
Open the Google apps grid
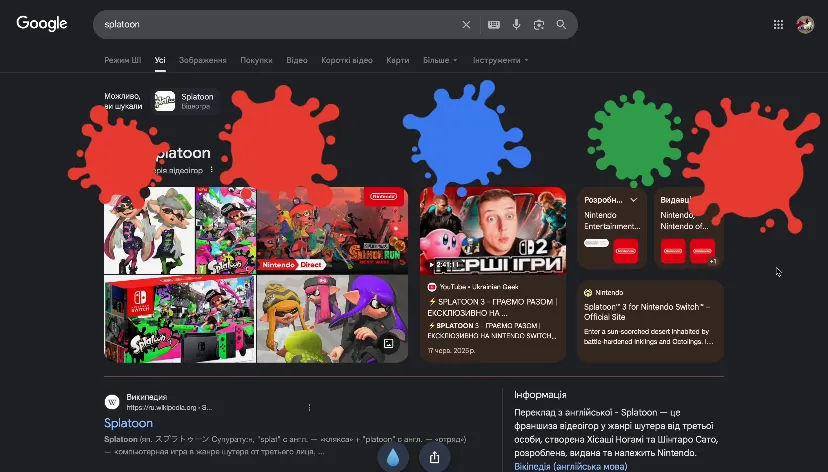[778, 24]
